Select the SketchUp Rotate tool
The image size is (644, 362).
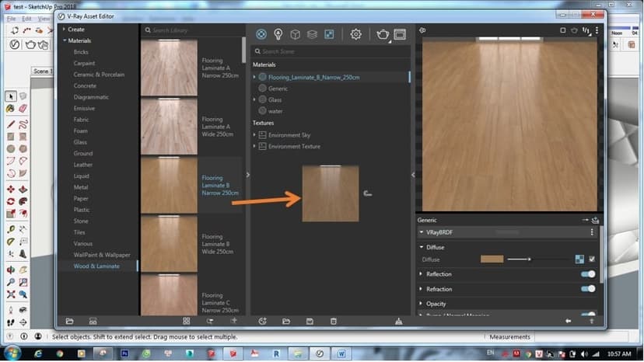click(x=11, y=201)
